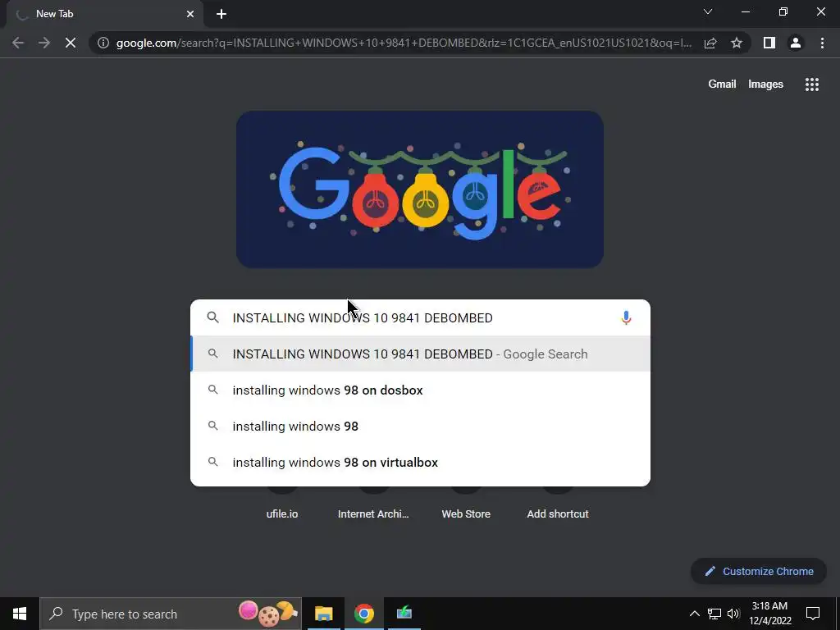Screen dimensions: 840x630
Task: Toggle the Chrome side panel
Action: [769, 43]
